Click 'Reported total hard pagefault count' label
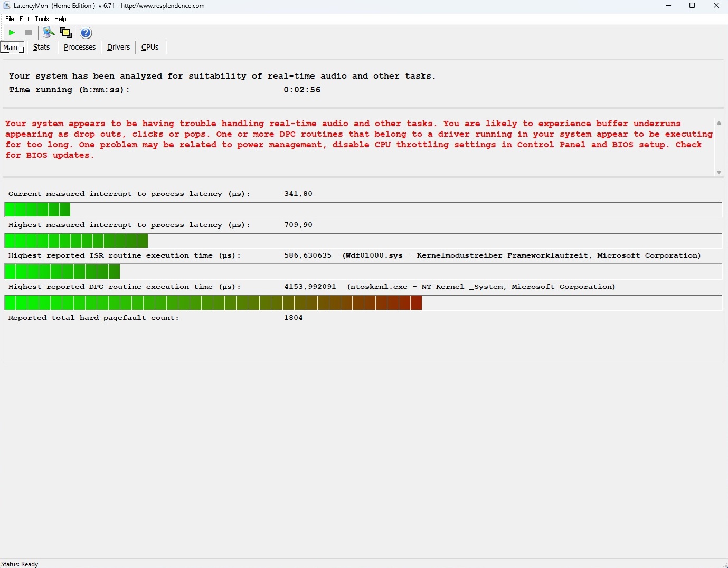Screen dimensions: 728x568 pyautogui.click(x=93, y=318)
